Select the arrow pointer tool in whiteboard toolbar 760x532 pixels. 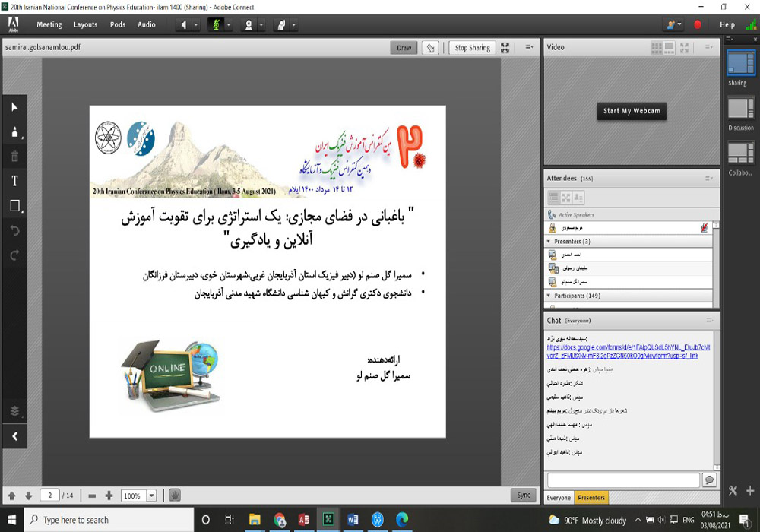pyautogui.click(x=14, y=107)
